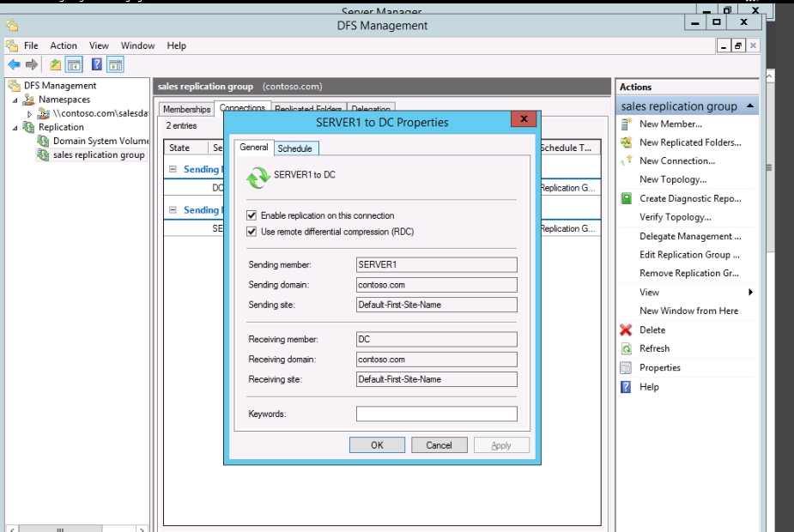Click the "2 entries" text
This screenshot has width=794, height=532.
point(181,125)
